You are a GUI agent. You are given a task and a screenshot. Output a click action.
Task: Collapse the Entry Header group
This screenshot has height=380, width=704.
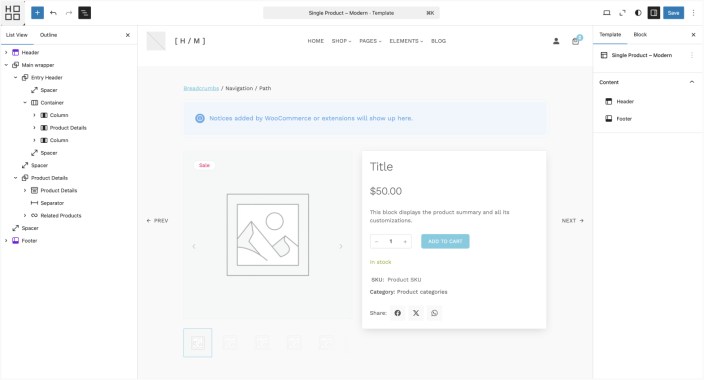16,78
